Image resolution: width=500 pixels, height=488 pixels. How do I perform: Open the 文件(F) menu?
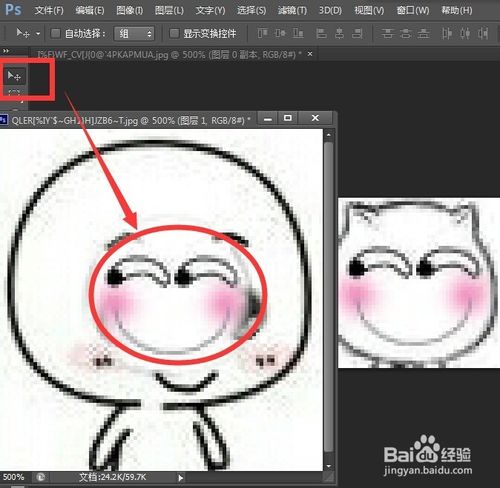pyautogui.click(x=49, y=10)
